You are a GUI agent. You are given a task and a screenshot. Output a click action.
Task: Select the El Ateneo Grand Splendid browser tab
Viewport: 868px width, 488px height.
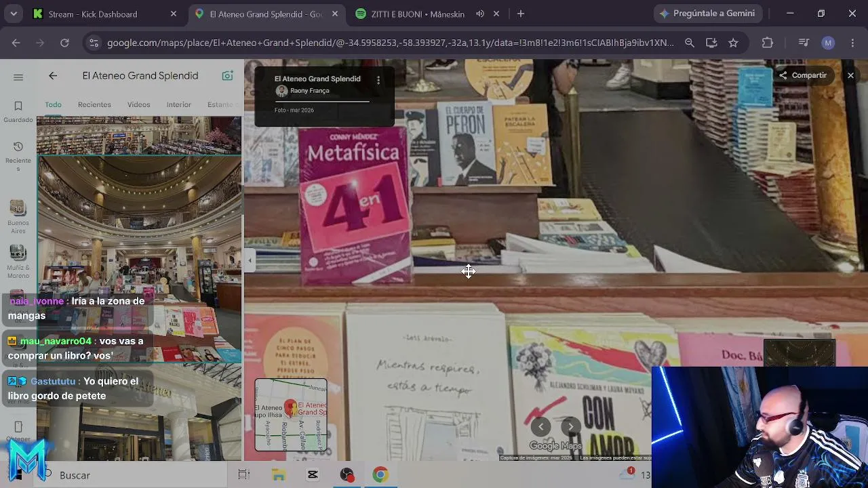[266, 14]
